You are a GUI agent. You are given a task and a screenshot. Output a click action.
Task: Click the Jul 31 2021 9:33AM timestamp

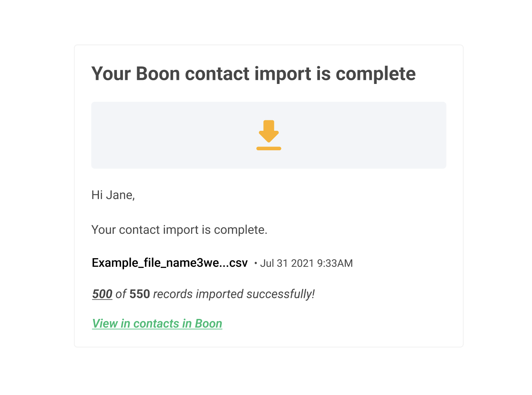coord(306,263)
